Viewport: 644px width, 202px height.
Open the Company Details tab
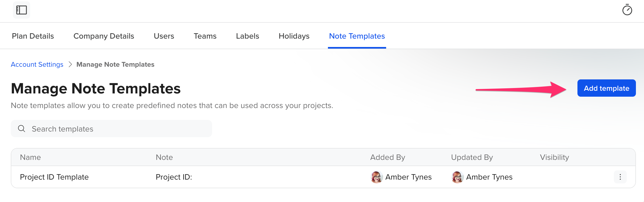tap(104, 36)
